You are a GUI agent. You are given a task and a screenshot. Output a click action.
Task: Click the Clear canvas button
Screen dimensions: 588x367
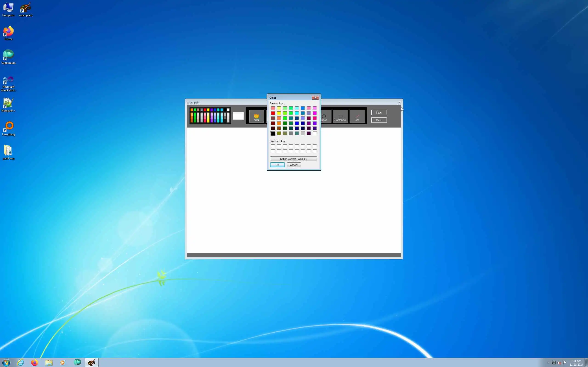pyautogui.click(x=379, y=120)
